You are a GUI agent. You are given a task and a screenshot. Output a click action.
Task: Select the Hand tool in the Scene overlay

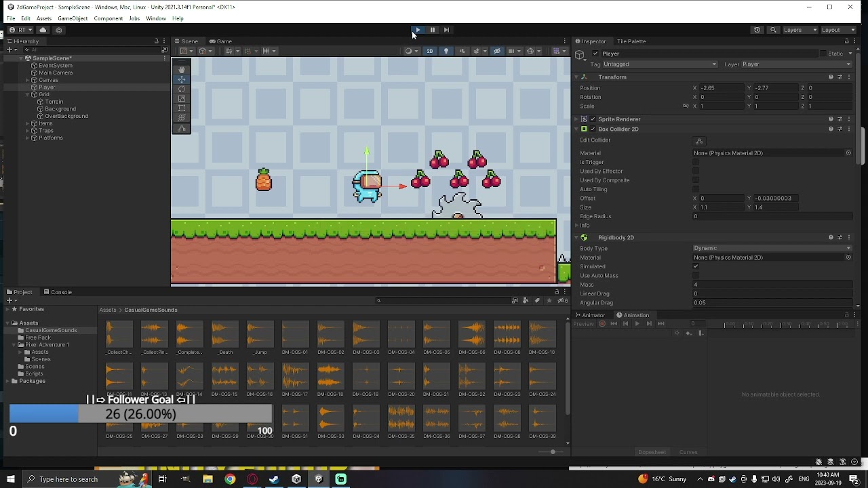pos(181,69)
